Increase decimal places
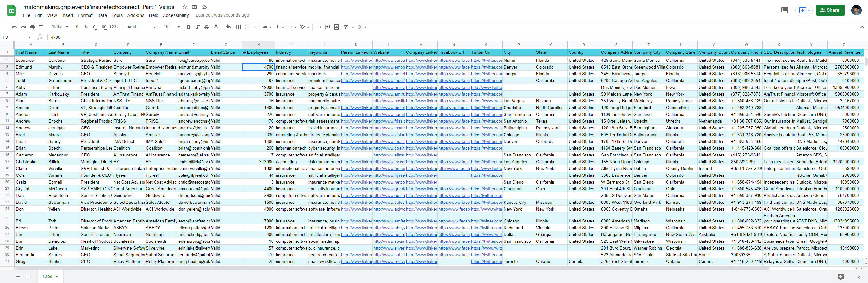The height and width of the screenshot is (283, 868). point(104,27)
